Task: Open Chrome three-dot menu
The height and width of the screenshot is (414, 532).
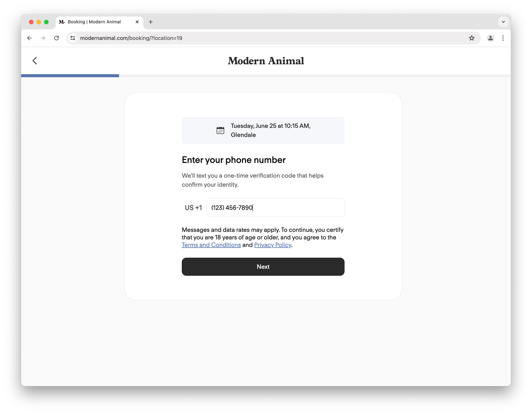Action: pos(503,38)
